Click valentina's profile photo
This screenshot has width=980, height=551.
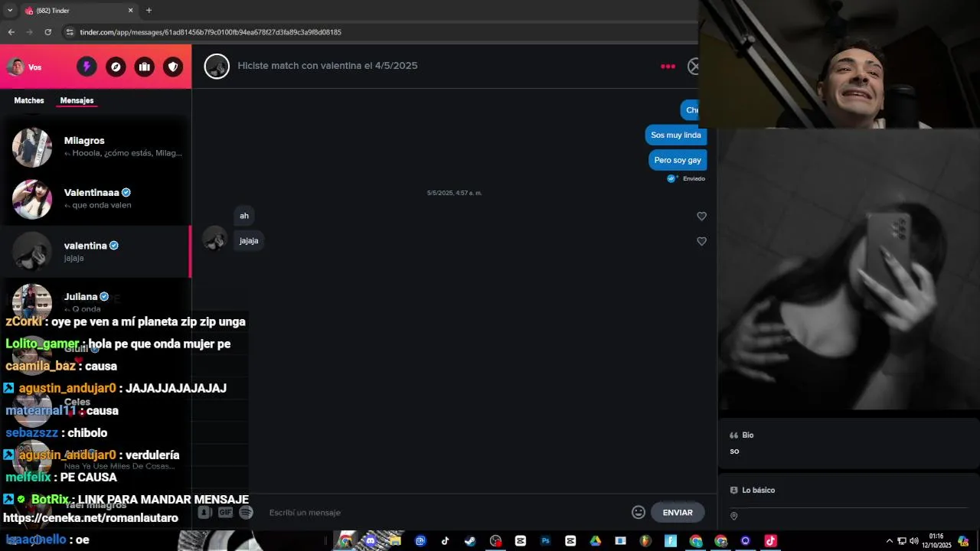(x=848, y=269)
